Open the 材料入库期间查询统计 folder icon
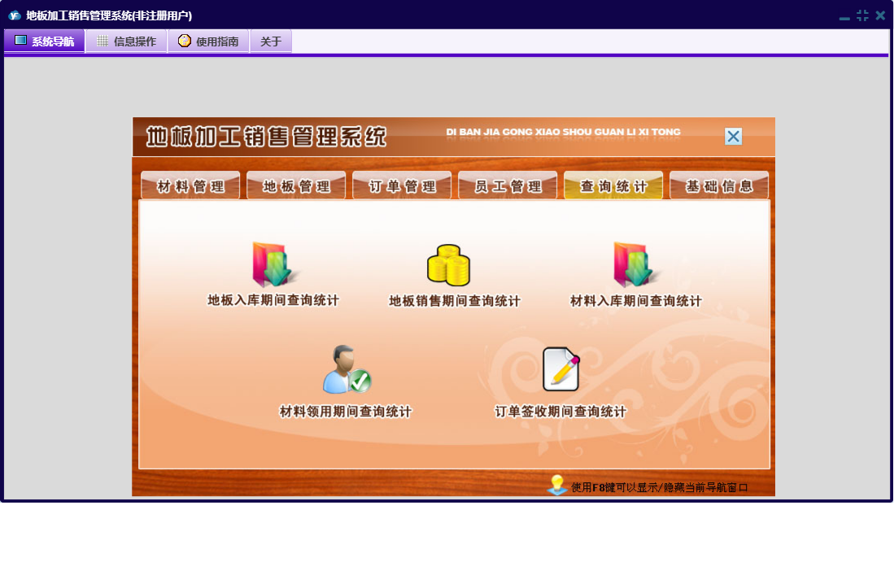This screenshot has width=894, height=588. [635, 265]
